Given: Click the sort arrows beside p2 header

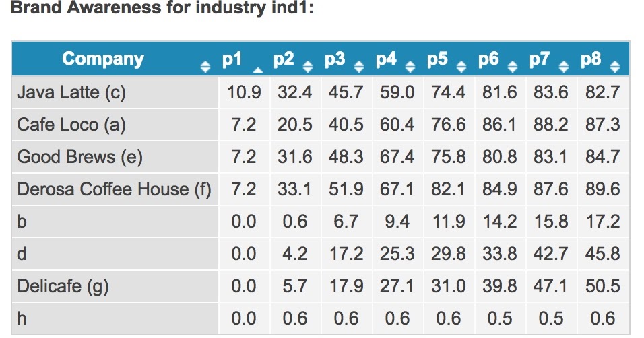Looking at the screenshot, I should pyautogui.click(x=308, y=66).
